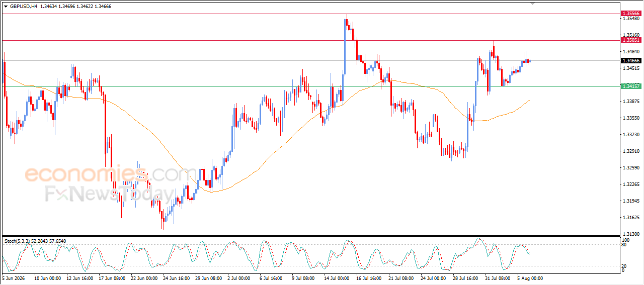This screenshot has width=644, height=285.
Task: Click the 12 Jun 16:00 time label
Action: 80,278
